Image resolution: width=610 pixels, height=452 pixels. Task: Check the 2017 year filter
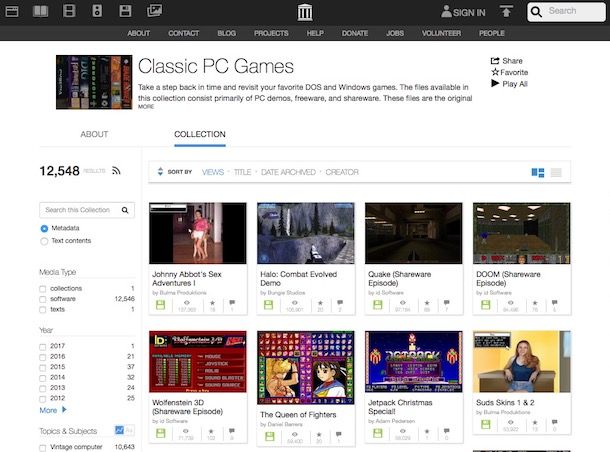(x=43, y=347)
